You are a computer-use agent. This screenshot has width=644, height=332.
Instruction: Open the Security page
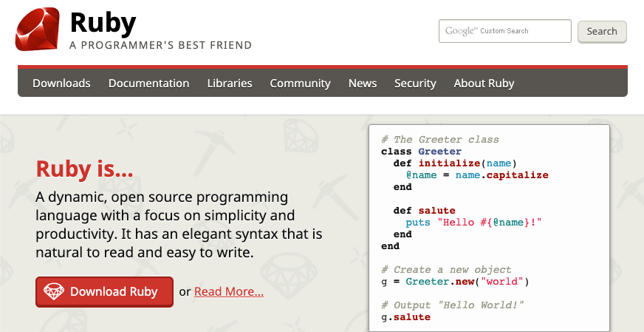[x=415, y=83]
